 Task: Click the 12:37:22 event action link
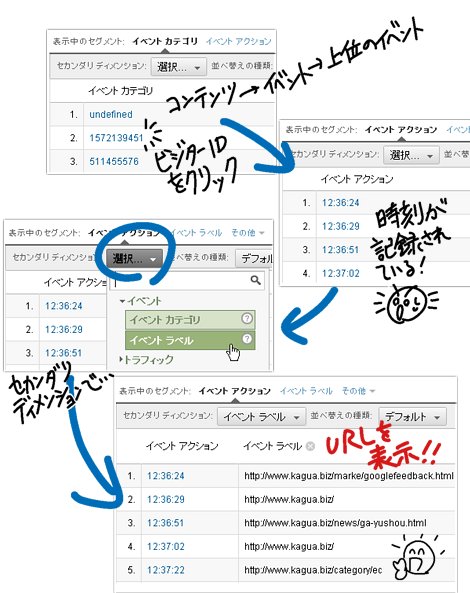(166, 570)
